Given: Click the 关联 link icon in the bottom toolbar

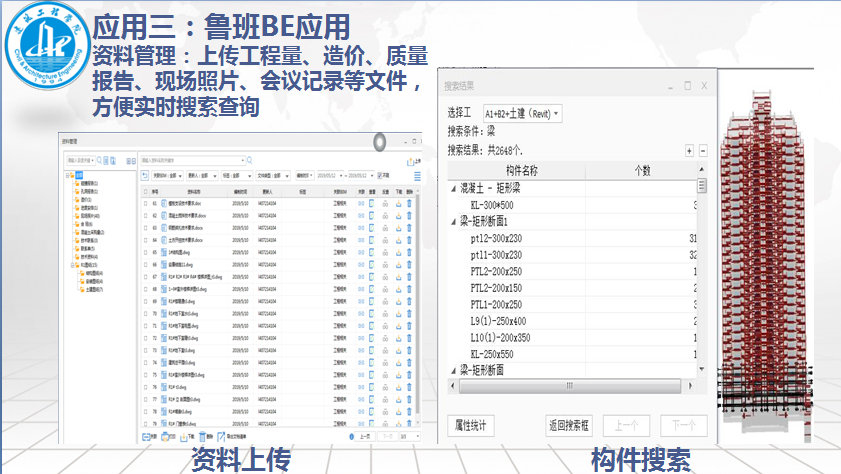Looking at the screenshot, I should point(146,436).
